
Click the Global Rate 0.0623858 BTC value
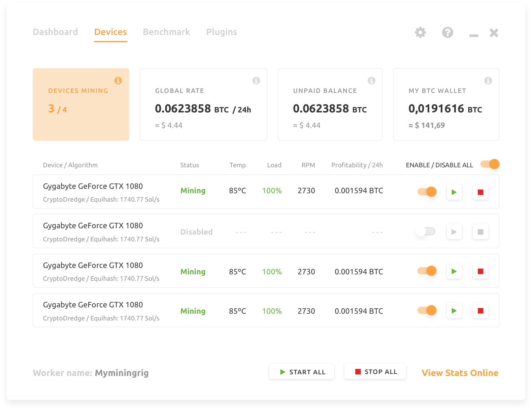[x=203, y=109]
